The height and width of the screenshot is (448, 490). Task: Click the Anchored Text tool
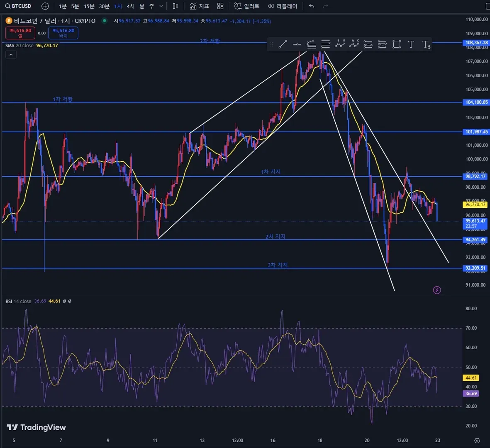pyautogui.click(x=426, y=44)
